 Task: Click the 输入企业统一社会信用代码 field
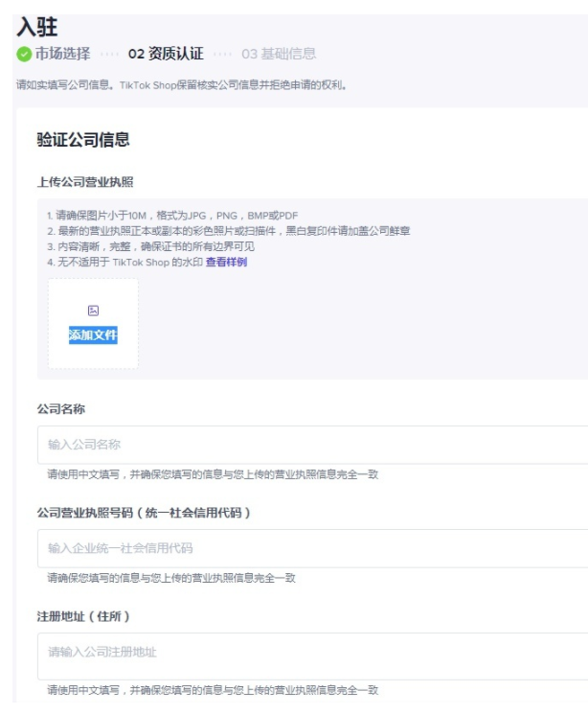click(312, 548)
